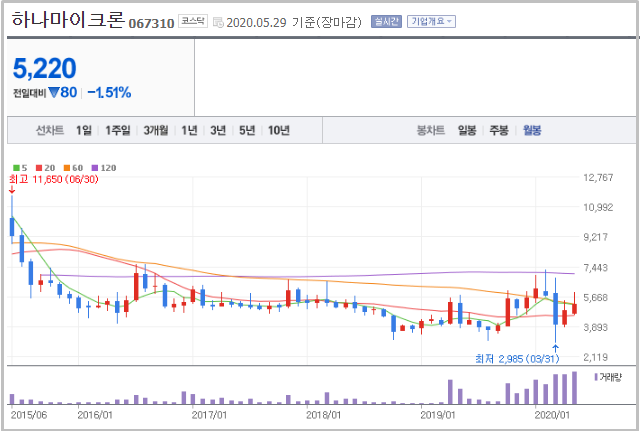Click the 코스닥 market badge
This screenshot has width=640, height=431.
pyautogui.click(x=193, y=21)
